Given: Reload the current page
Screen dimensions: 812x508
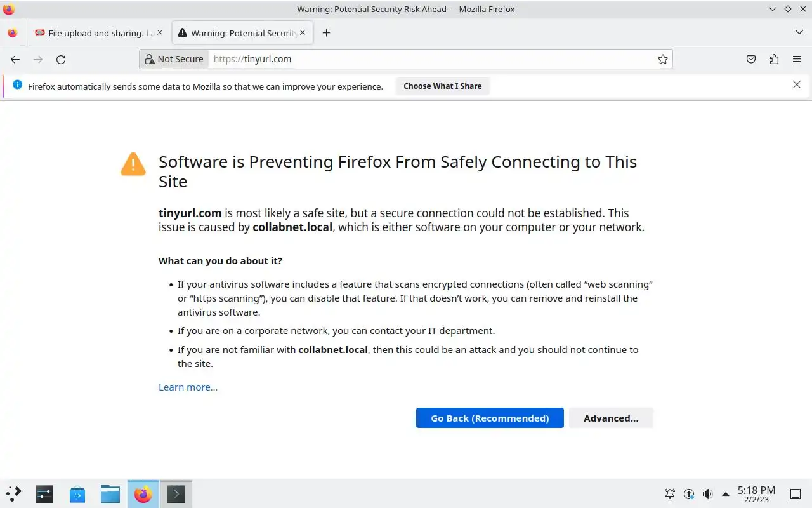Looking at the screenshot, I should pos(61,59).
